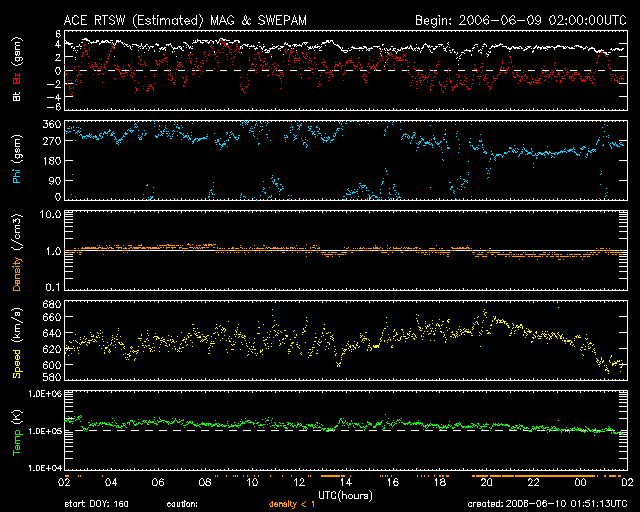Click the 06 hour tick on time axis
This screenshot has height=512, width=640.
click(158, 482)
